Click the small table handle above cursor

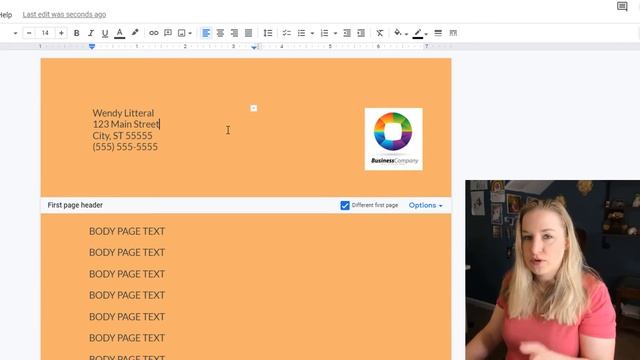pos(253,108)
